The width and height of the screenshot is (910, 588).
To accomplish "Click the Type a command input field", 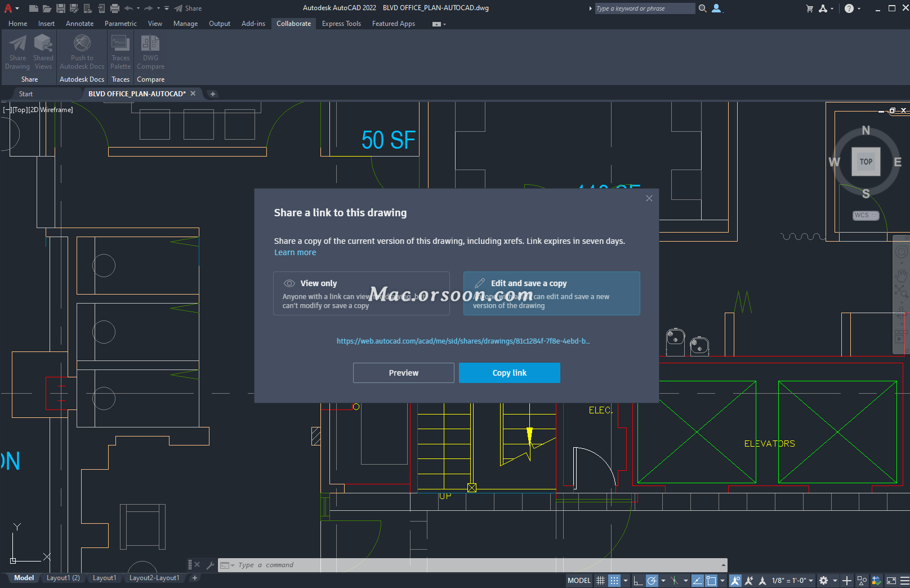I will point(473,565).
